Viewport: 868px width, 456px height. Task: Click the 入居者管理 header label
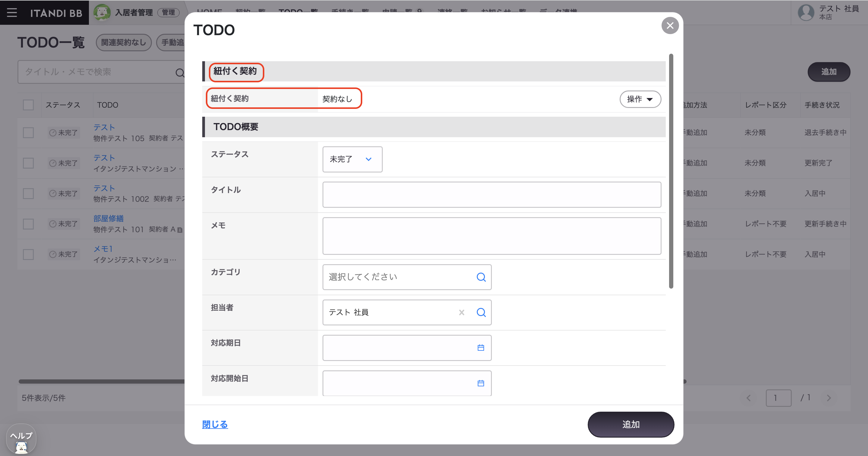(x=134, y=13)
